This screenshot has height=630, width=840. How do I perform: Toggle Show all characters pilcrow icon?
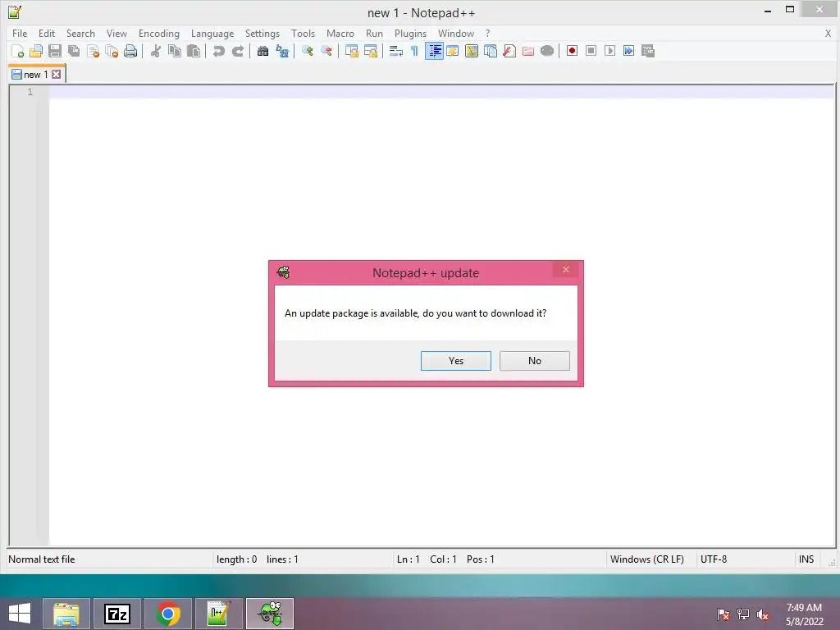point(414,51)
